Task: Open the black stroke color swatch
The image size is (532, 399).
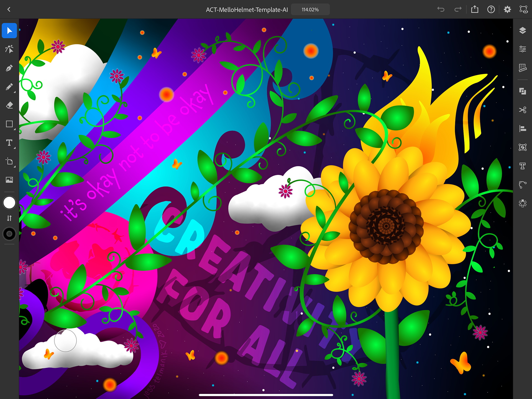Action: tap(9, 234)
